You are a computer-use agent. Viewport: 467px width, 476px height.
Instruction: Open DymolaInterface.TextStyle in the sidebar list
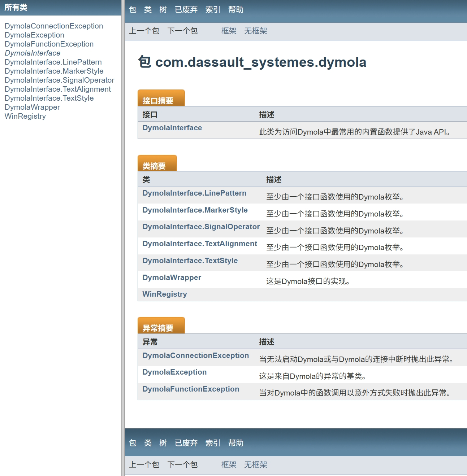tap(49, 98)
